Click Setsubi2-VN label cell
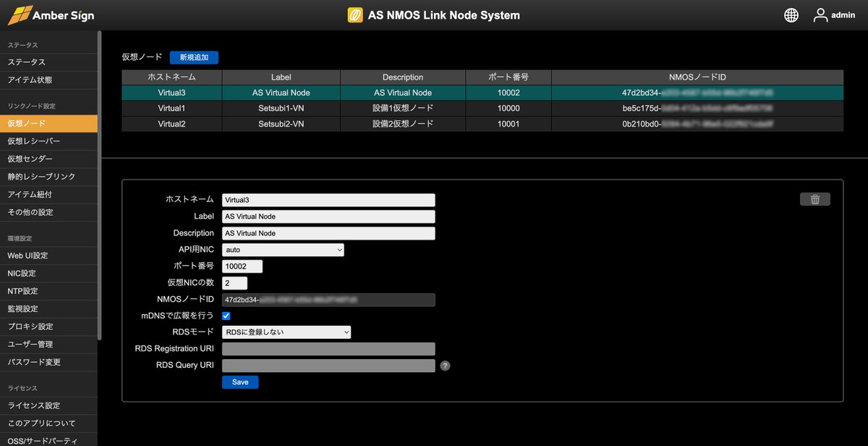The height and width of the screenshot is (446, 868). tap(281, 124)
